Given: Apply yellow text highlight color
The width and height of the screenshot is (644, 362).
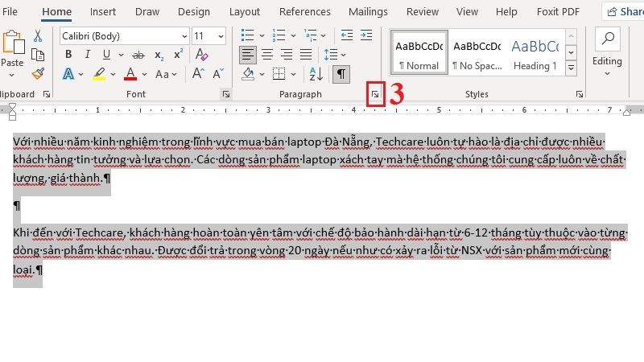Looking at the screenshot, I should click(99, 74).
